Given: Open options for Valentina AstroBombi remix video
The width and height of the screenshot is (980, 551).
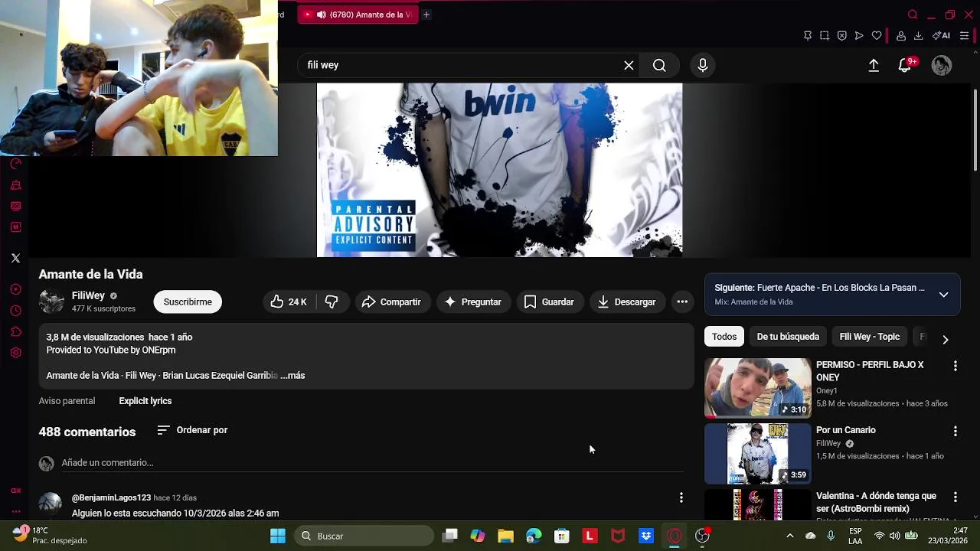Looking at the screenshot, I should click(x=955, y=497).
